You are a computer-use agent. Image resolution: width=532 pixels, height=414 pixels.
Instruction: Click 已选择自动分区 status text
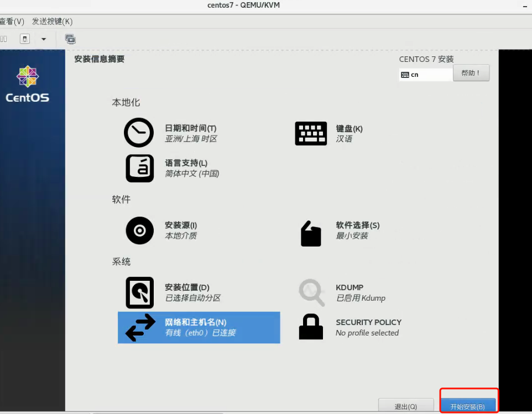[192, 298]
